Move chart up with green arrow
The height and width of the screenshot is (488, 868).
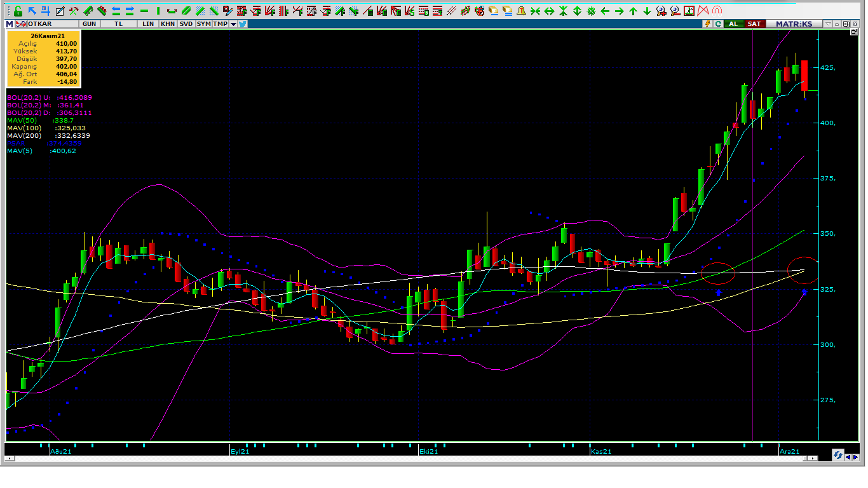(633, 11)
